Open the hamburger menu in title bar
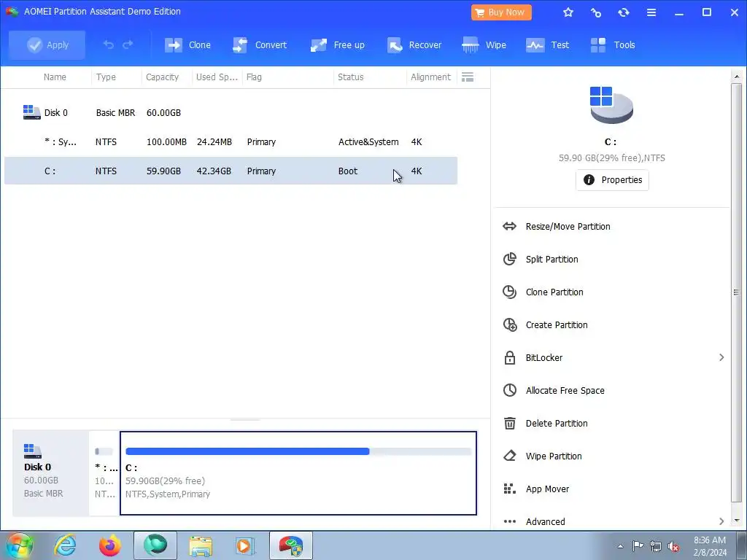 pyautogui.click(x=651, y=12)
